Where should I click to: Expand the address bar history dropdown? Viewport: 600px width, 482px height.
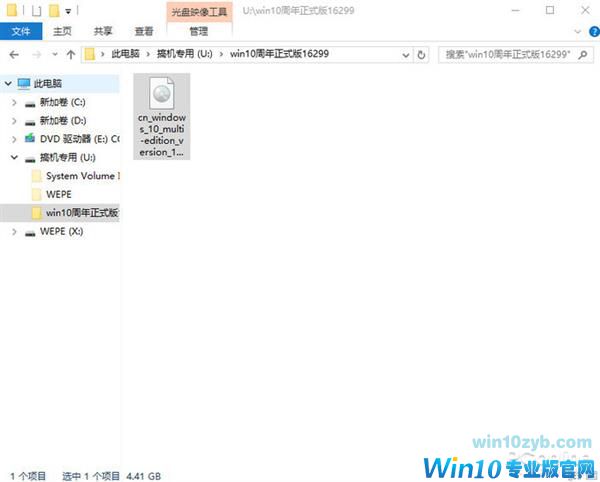tap(406, 55)
